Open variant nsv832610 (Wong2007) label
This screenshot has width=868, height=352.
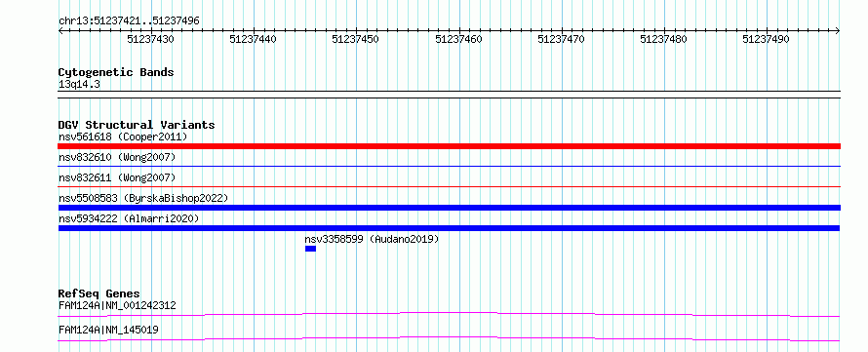point(117,157)
